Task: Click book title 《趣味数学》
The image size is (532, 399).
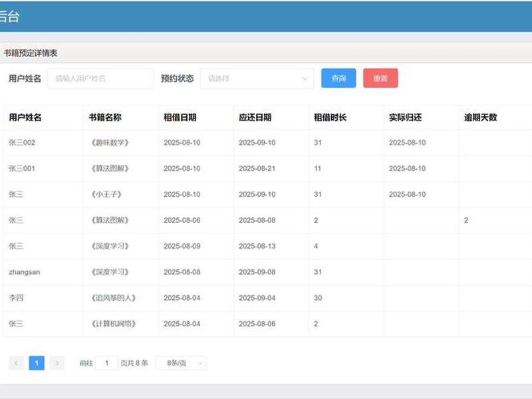Action: click(110, 142)
